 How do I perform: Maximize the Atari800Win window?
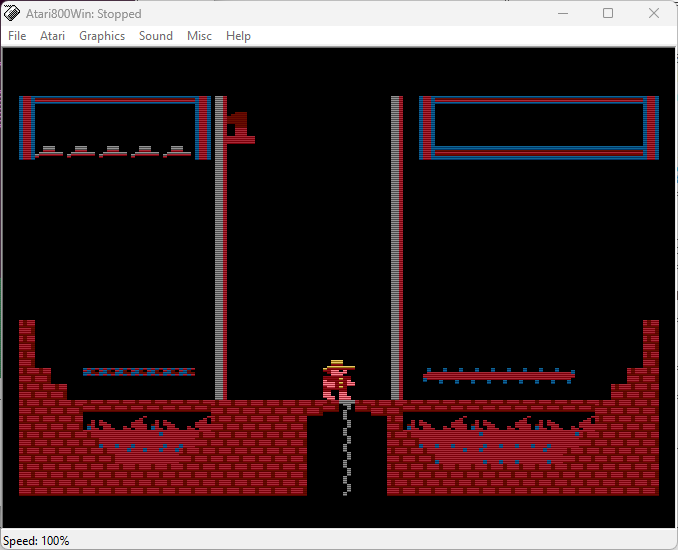click(608, 13)
